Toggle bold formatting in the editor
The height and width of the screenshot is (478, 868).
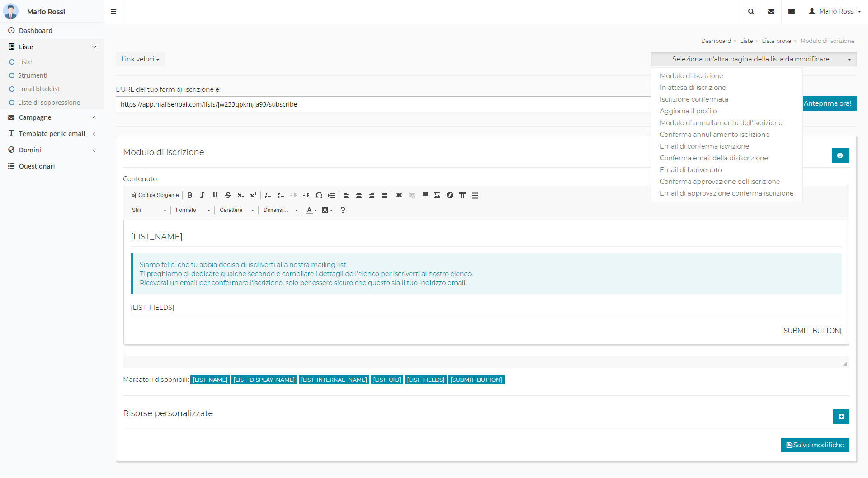(190, 195)
